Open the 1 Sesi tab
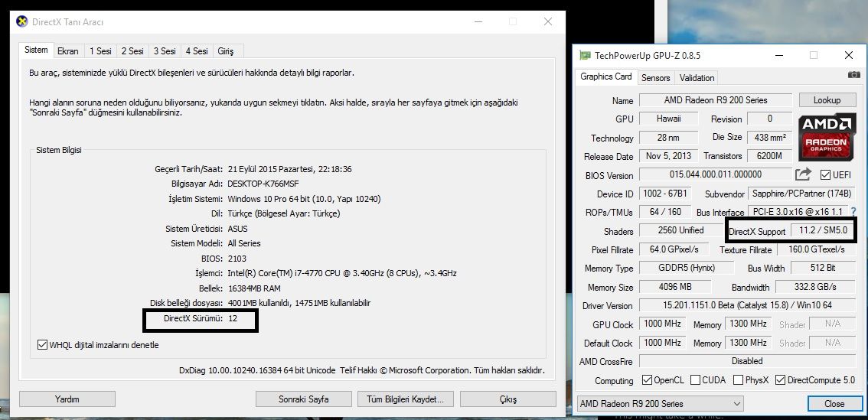 [x=100, y=51]
